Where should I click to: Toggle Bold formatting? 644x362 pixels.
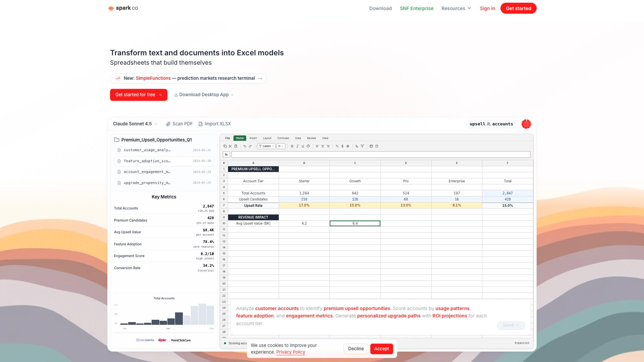tap(292, 146)
